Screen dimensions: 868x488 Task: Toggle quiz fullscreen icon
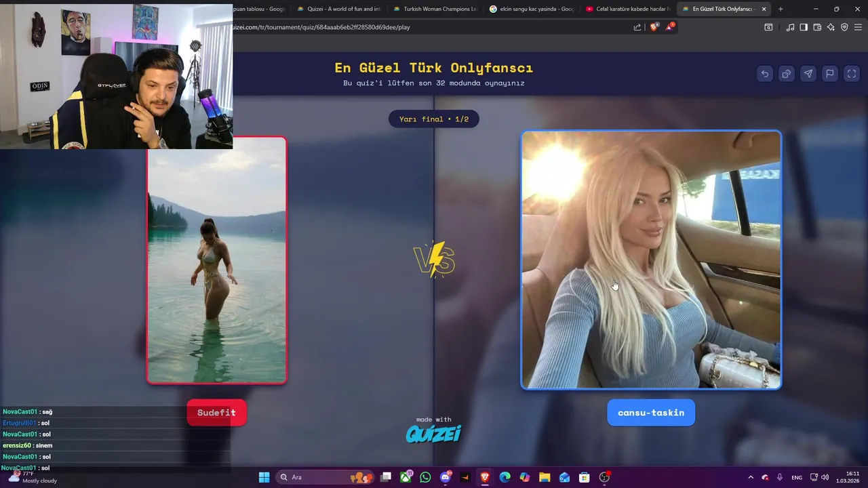(x=852, y=74)
